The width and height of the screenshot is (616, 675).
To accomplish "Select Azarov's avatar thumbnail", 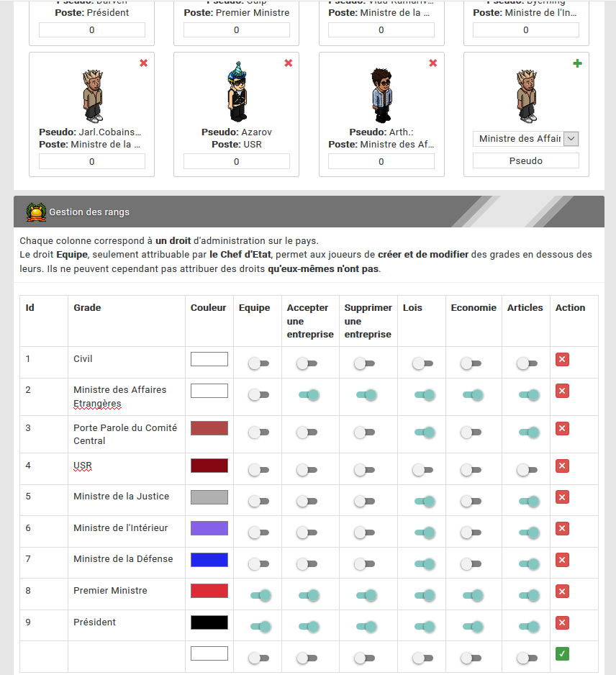I will pos(237,91).
